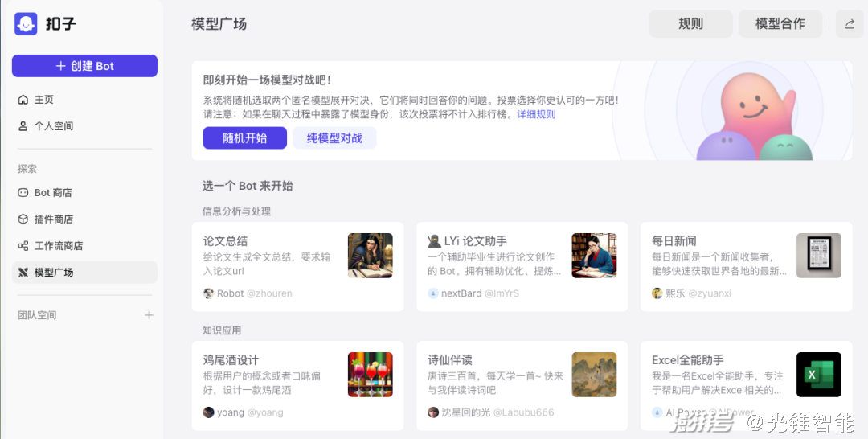Image resolution: width=868 pixels, height=439 pixels.
Task: Click the 信息分析与处理 category heading
Action: coord(236,211)
